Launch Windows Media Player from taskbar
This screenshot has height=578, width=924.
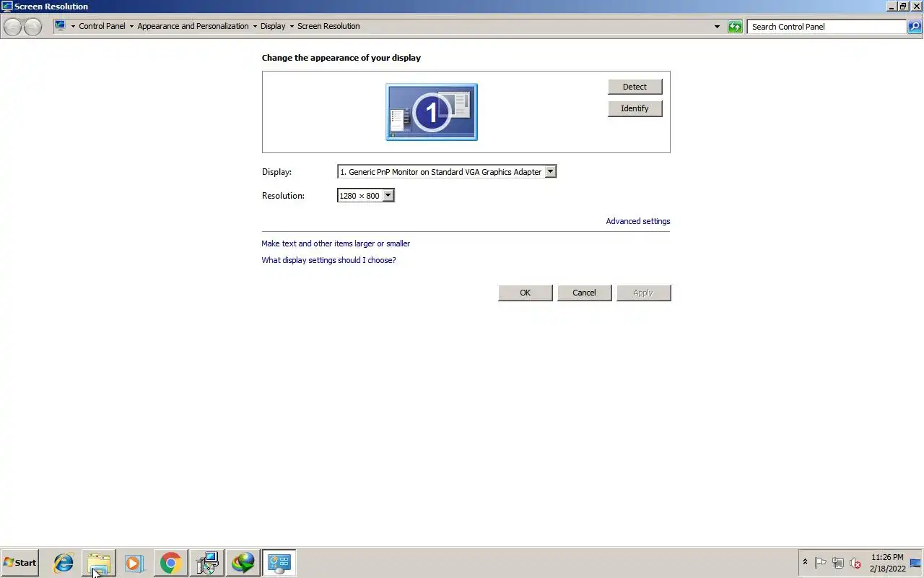[134, 563]
